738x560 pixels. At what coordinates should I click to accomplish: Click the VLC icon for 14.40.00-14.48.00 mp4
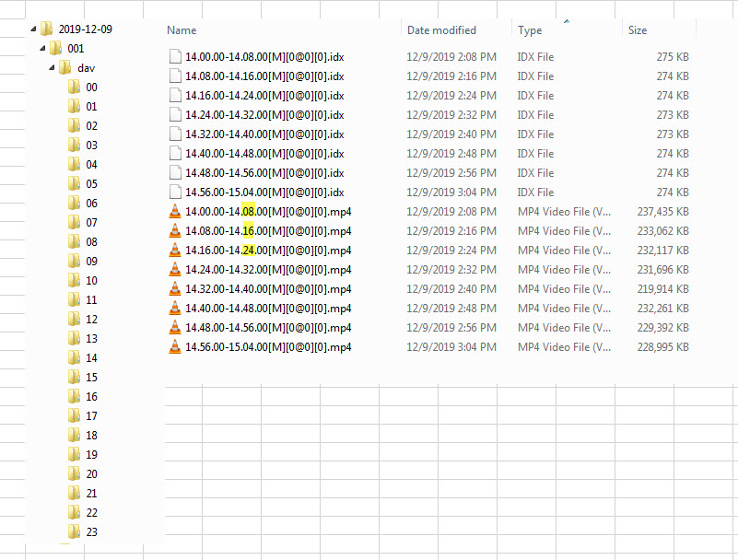click(x=175, y=309)
